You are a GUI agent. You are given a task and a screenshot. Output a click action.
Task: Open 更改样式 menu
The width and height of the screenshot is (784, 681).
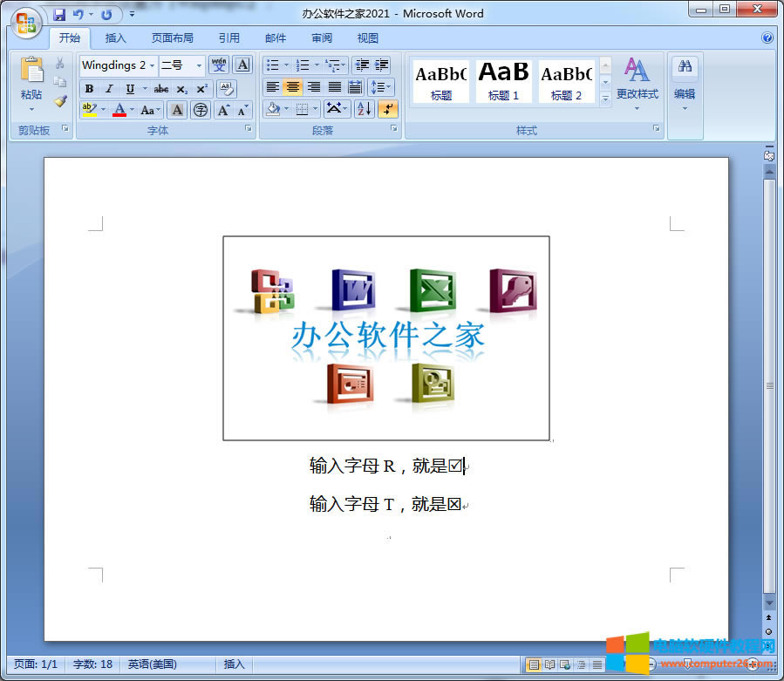click(x=637, y=83)
